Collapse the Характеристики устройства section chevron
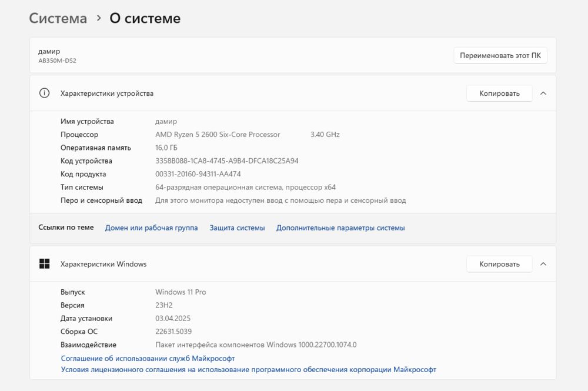The image size is (588, 391). 543,93
